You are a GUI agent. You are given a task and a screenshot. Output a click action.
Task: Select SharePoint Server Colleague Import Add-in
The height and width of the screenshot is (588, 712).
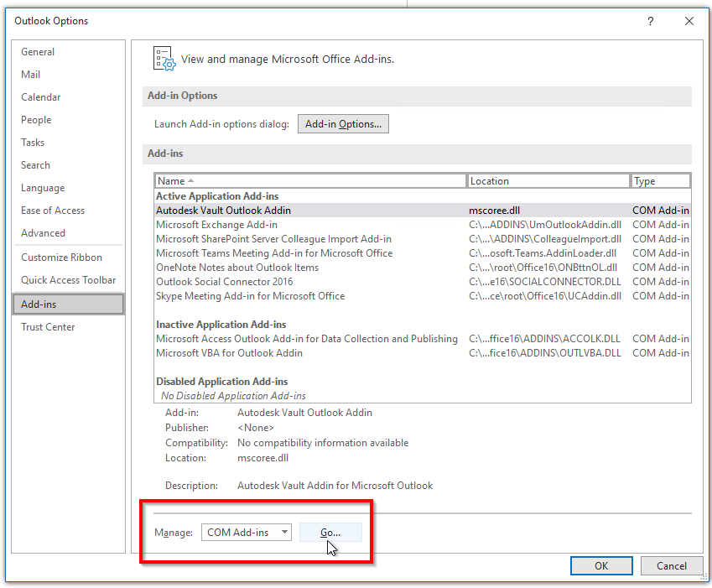pos(423,239)
